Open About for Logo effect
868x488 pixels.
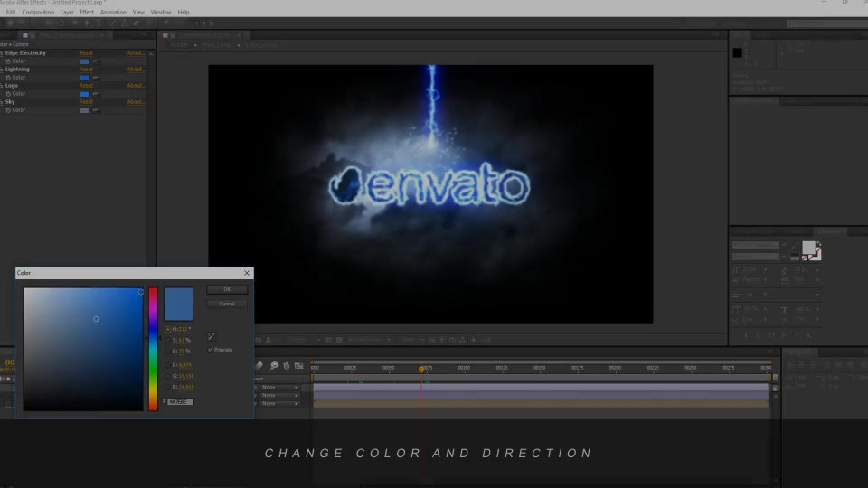[136, 86]
